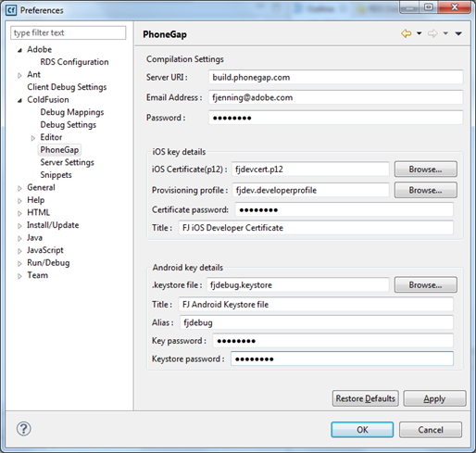Click the Restore Defaults button
This screenshot has width=476, height=453.
(366, 398)
